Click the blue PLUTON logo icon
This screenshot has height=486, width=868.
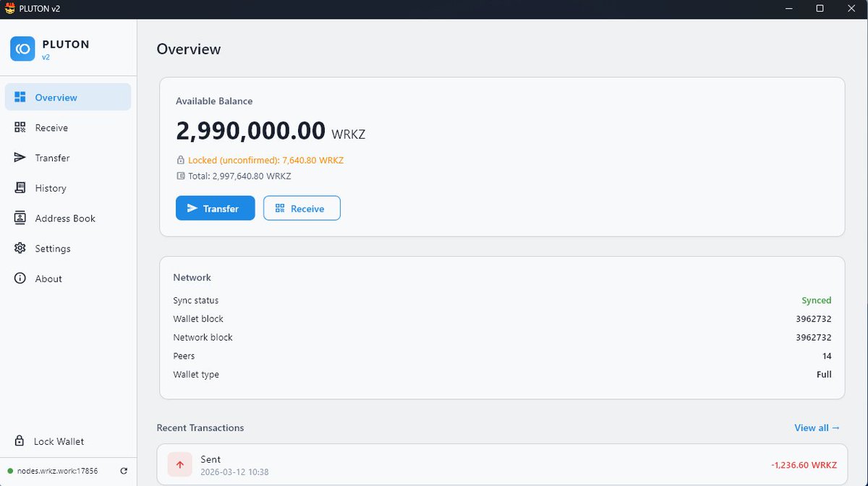[22, 48]
